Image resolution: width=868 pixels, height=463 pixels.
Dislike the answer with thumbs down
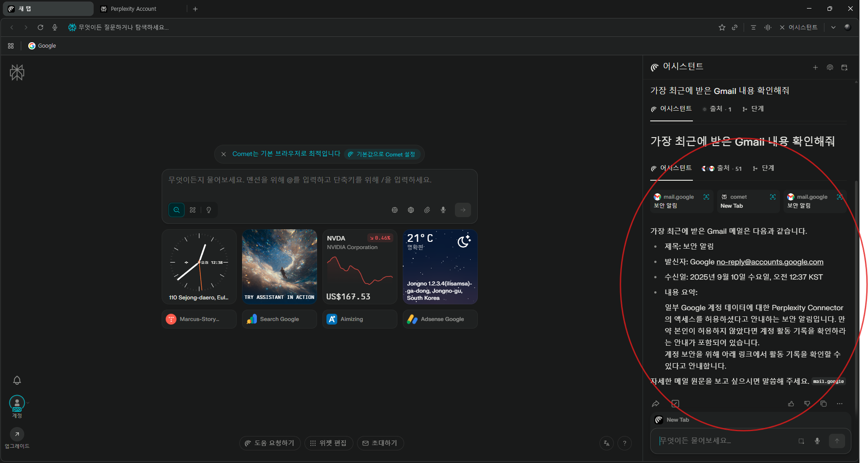pyautogui.click(x=807, y=404)
